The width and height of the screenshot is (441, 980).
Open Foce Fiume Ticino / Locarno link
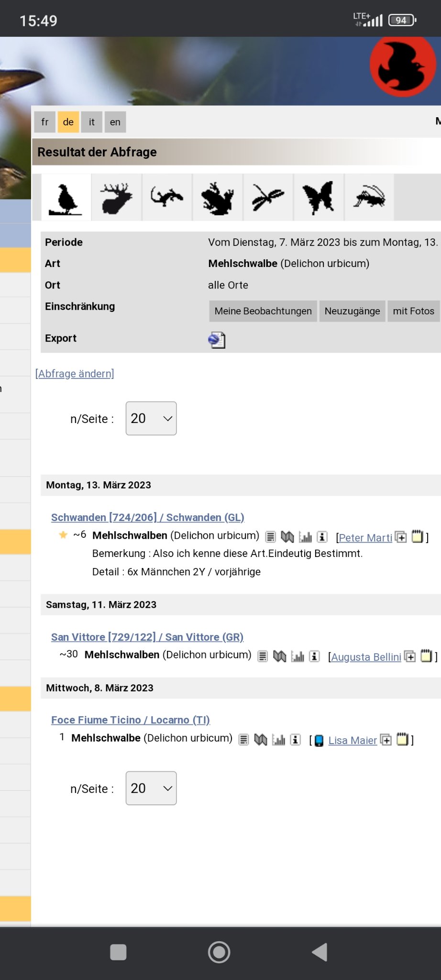point(131,720)
